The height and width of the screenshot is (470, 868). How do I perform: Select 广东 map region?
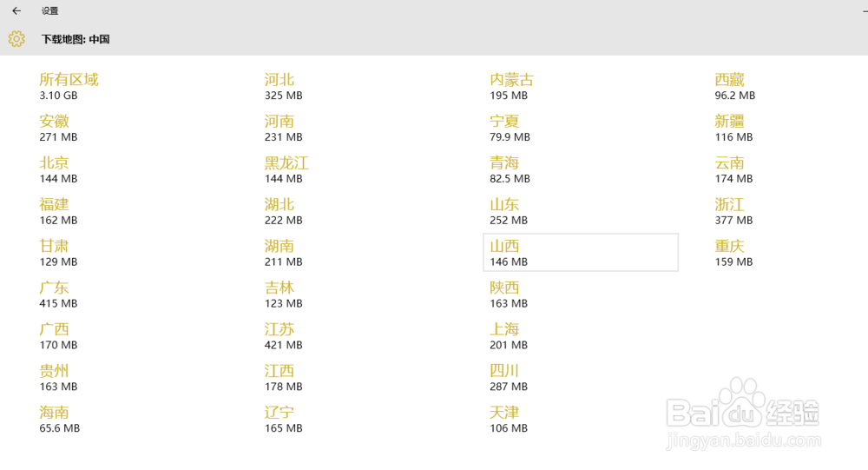[58, 295]
